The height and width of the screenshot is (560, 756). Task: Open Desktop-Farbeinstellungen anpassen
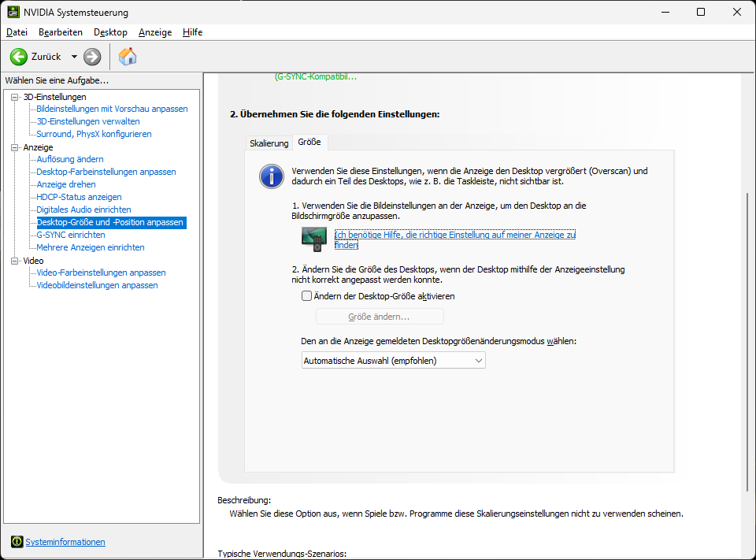pos(106,172)
